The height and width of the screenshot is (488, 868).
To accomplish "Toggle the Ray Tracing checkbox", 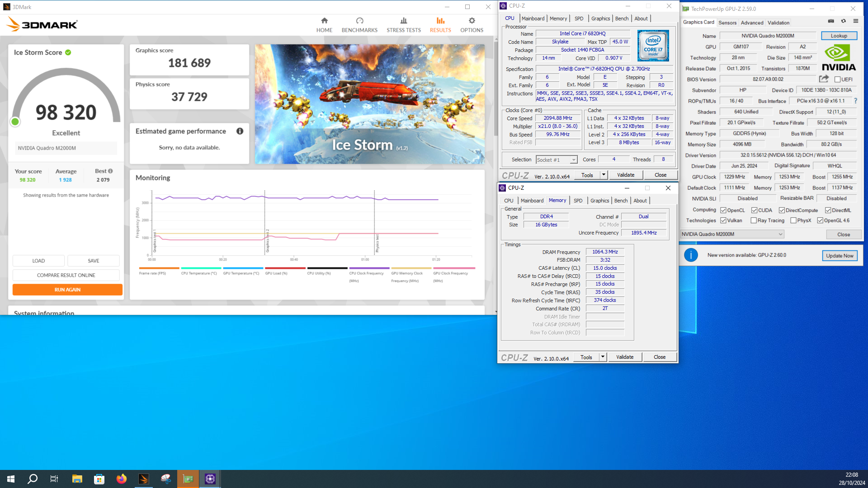I will pyautogui.click(x=754, y=221).
